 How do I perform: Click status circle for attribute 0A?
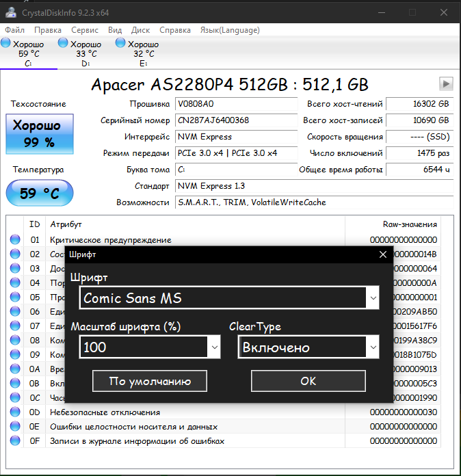click(x=15, y=369)
